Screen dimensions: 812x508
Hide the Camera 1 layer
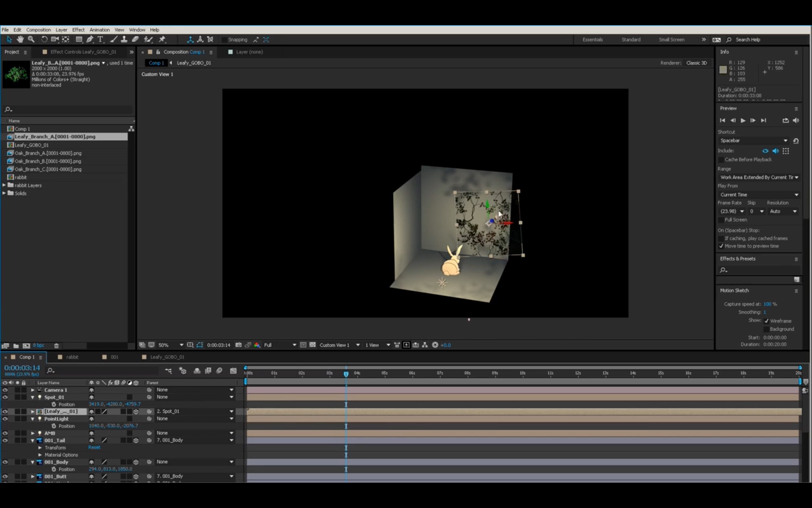pos(5,390)
